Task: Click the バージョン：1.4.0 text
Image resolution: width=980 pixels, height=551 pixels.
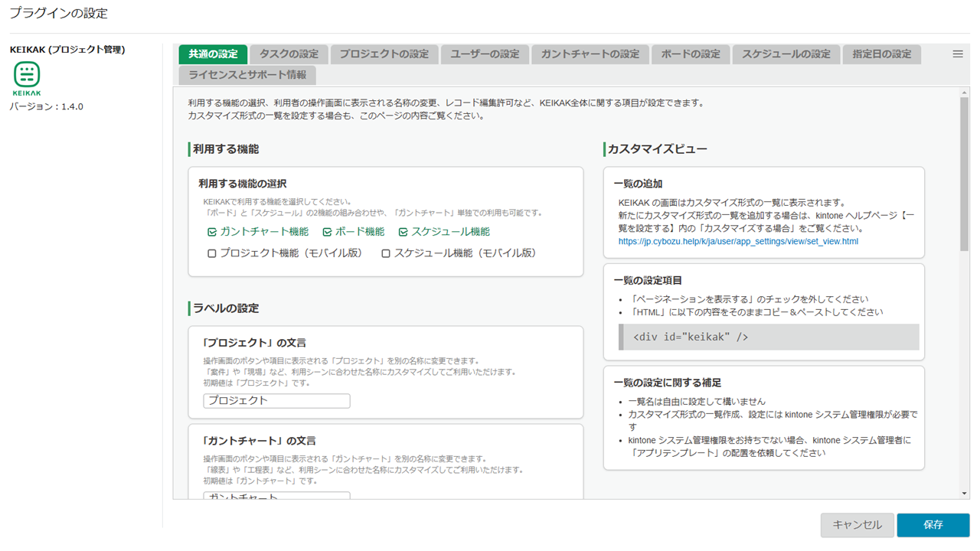Action: 46,106
